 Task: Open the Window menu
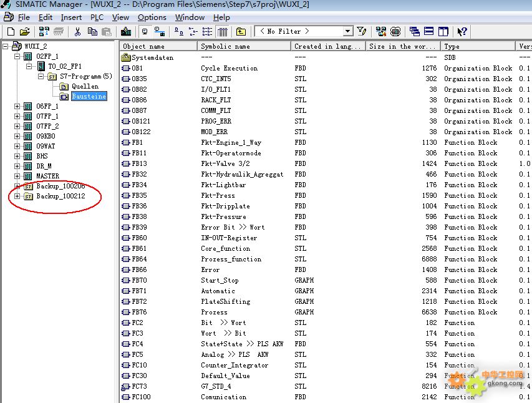(190, 17)
